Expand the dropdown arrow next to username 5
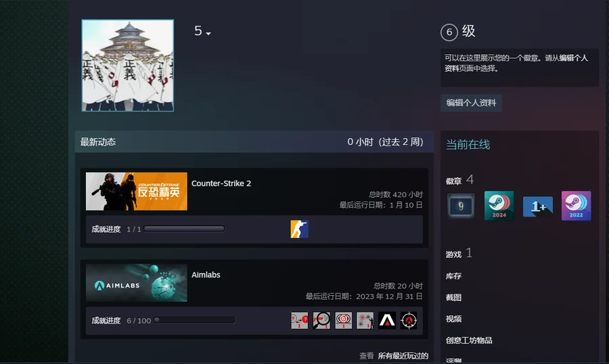Image resolution: width=609 pixels, height=364 pixels. [x=208, y=34]
